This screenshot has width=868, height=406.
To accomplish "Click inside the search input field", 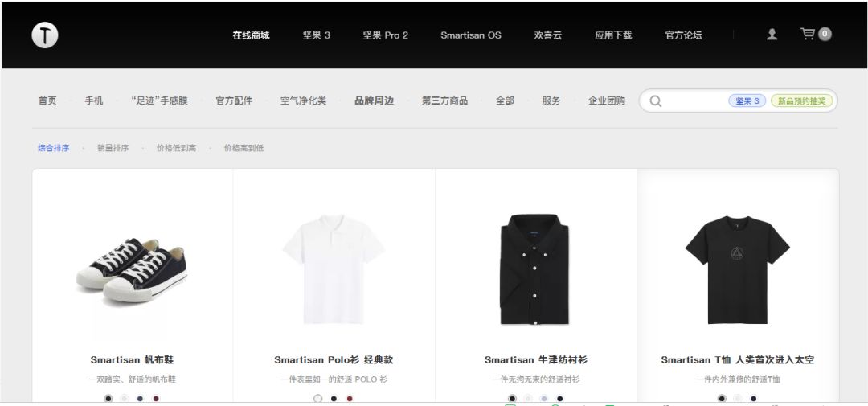I will click(694, 100).
